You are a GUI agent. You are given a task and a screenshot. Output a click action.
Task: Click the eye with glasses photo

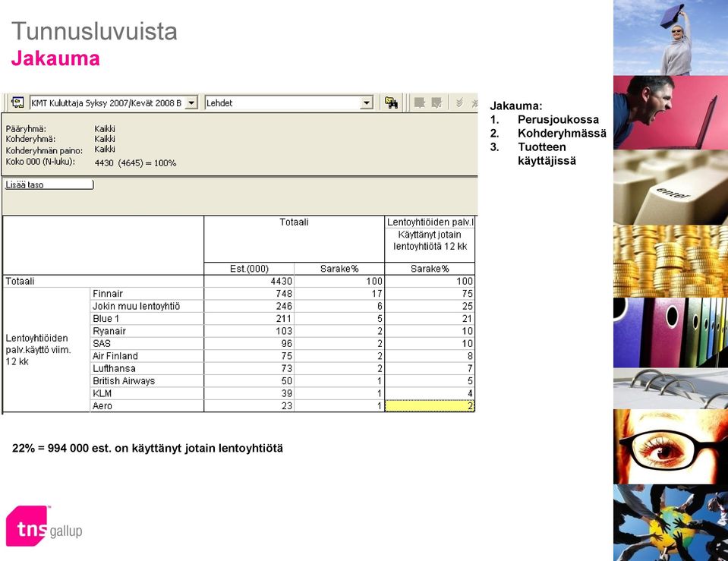670,447
